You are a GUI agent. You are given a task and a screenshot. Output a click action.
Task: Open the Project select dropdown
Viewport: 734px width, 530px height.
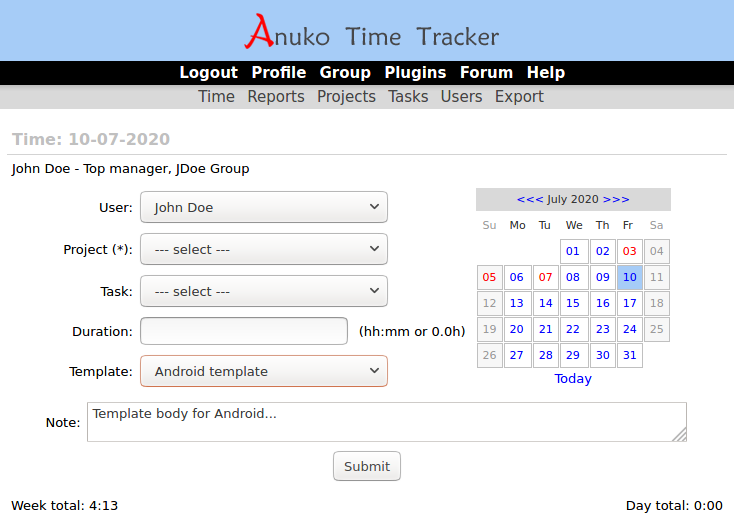tap(264, 249)
